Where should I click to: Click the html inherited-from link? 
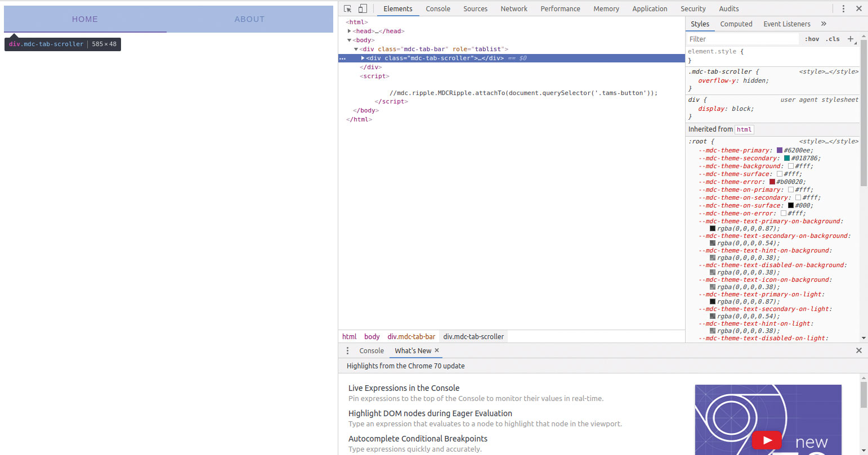point(744,129)
